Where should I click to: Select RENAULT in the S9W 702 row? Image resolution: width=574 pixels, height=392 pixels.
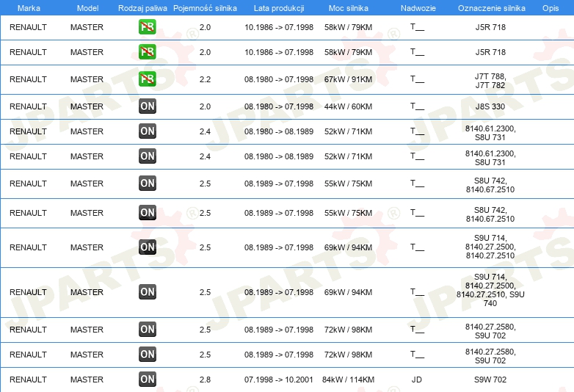(x=28, y=380)
